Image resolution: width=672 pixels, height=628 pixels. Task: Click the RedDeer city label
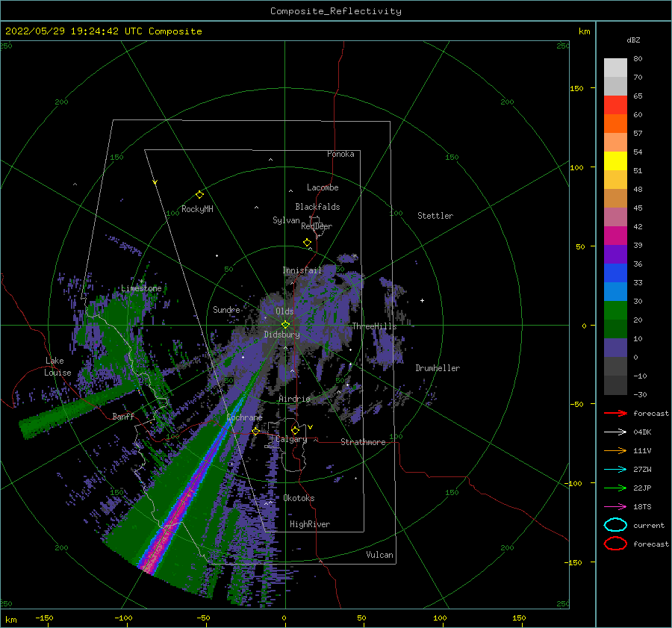(317, 226)
